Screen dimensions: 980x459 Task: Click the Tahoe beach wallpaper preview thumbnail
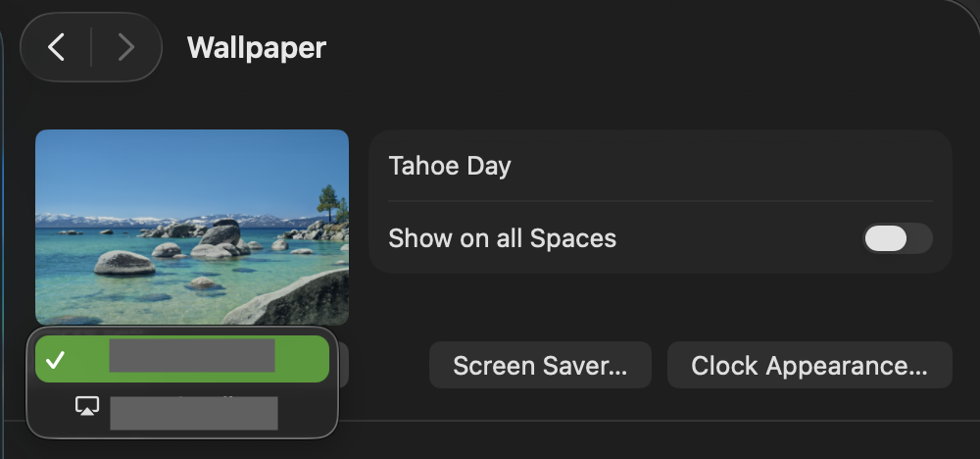(x=192, y=227)
